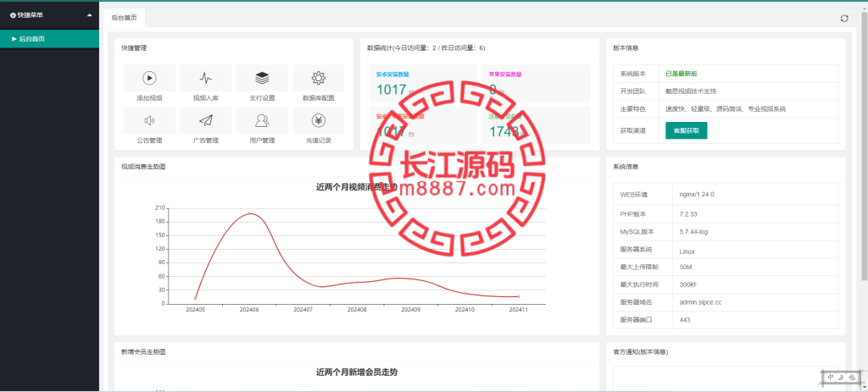
Task: Click the 安卓安装数量 label
Action: (x=392, y=75)
